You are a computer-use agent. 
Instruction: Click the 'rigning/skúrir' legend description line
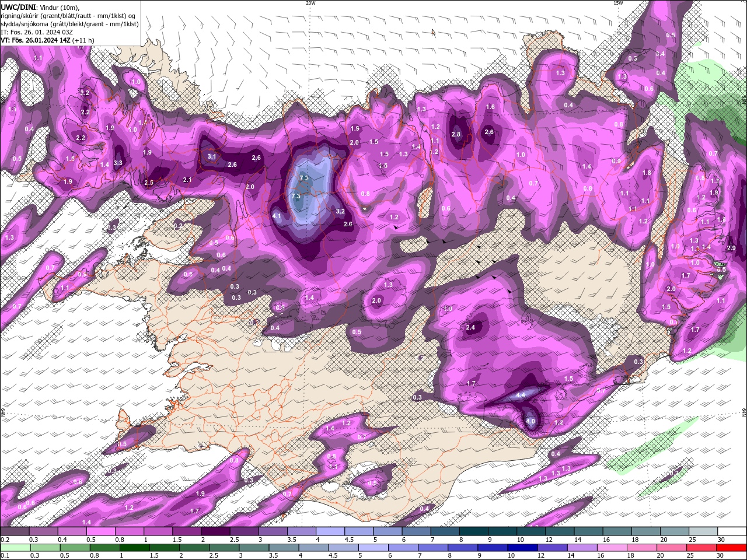pos(68,16)
